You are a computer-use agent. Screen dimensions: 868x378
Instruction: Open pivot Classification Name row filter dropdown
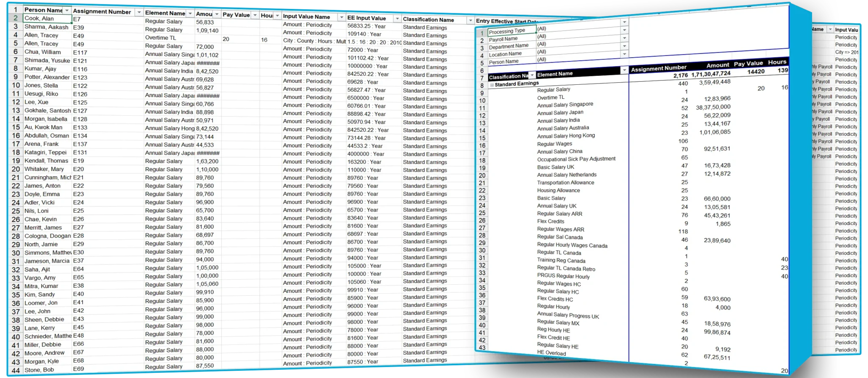click(532, 75)
